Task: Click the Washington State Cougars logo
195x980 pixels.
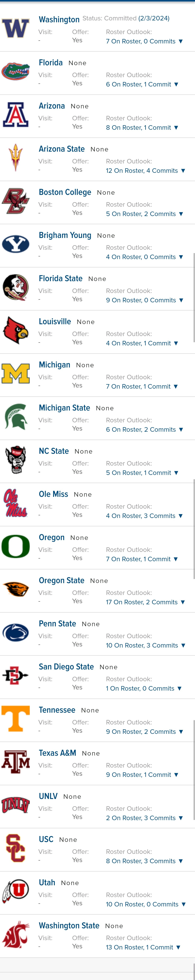Action: (x=16, y=934)
